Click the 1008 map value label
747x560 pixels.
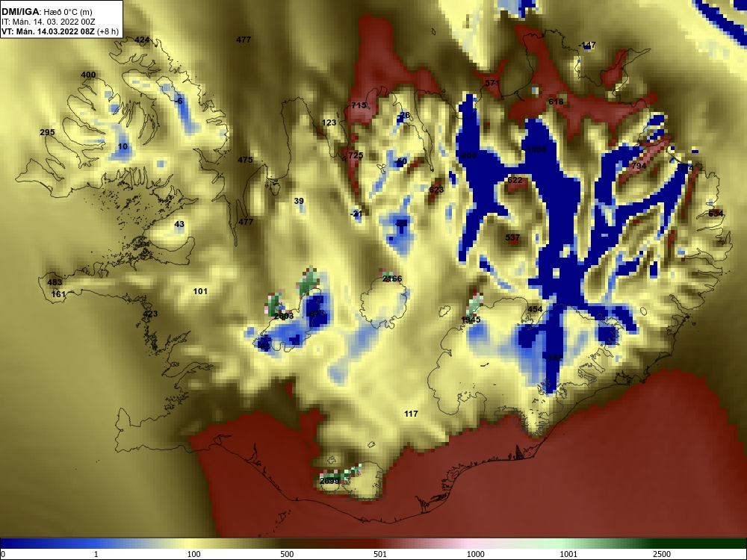point(536,149)
